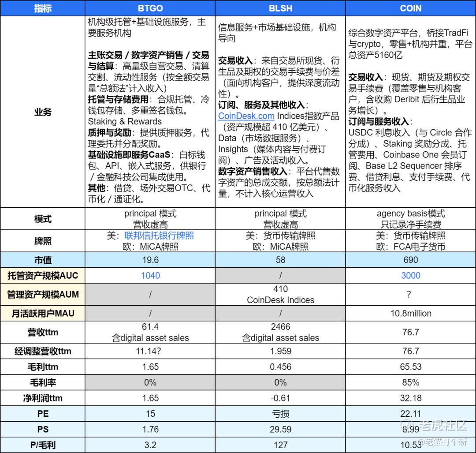This screenshot has height=453, width=476.
Task: Select net profit value -0.61
Action: tap(280, 398)
